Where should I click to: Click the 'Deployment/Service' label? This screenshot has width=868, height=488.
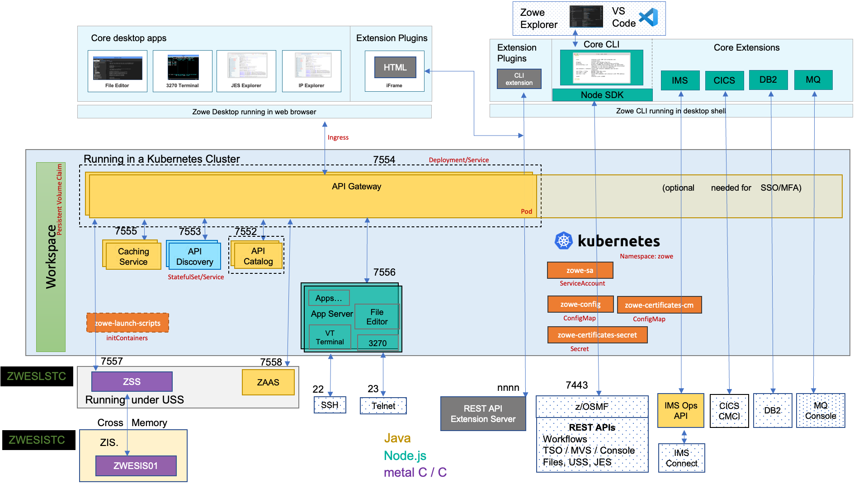point(459,160)
